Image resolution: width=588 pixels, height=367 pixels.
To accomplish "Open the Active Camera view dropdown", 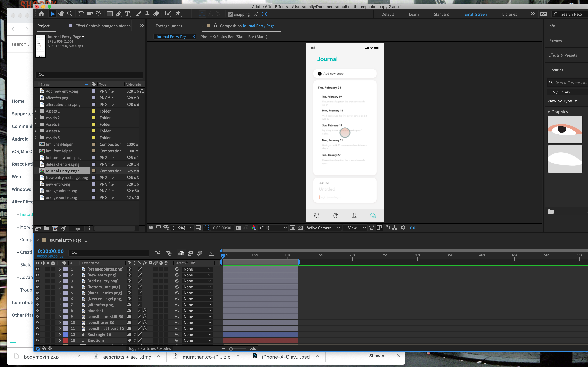I will pos(322,228).
